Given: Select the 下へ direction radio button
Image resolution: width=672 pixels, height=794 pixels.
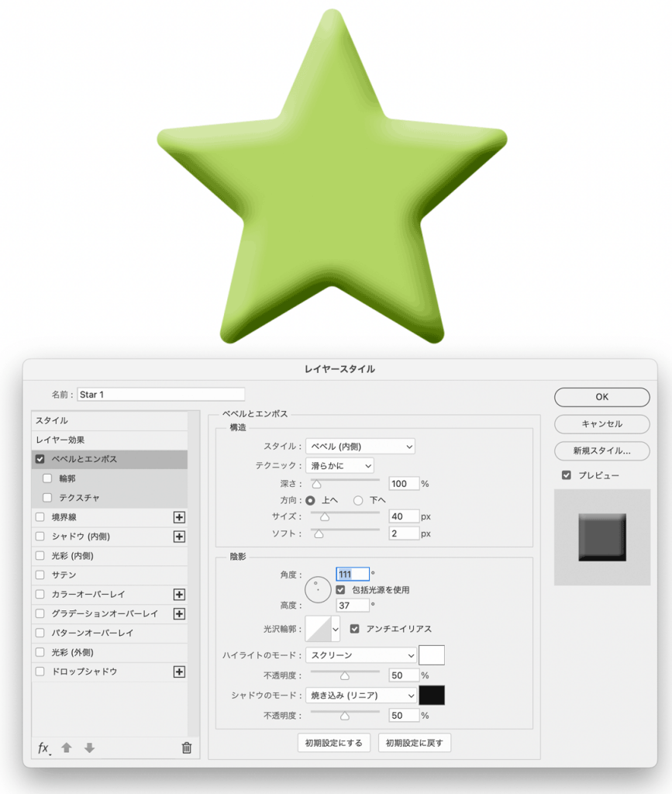Looking at the screenshot, I should [358, 501].
